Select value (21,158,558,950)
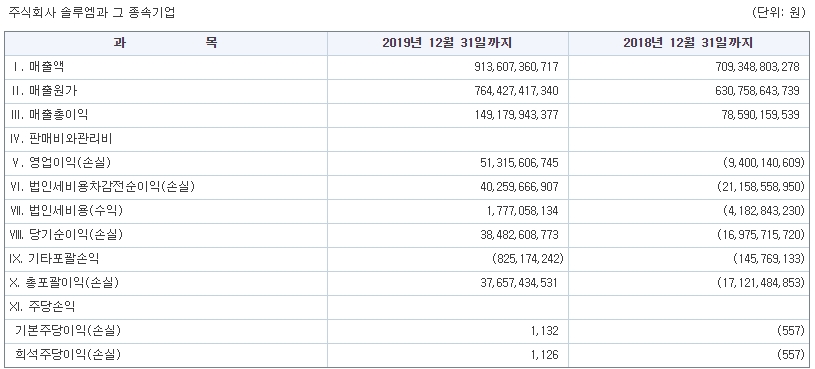 [761, 187]
